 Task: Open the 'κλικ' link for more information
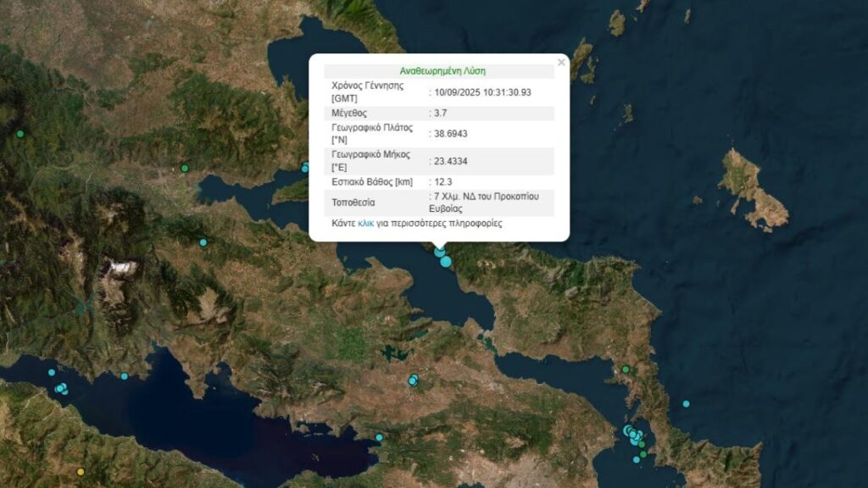[x=365, y=224]
